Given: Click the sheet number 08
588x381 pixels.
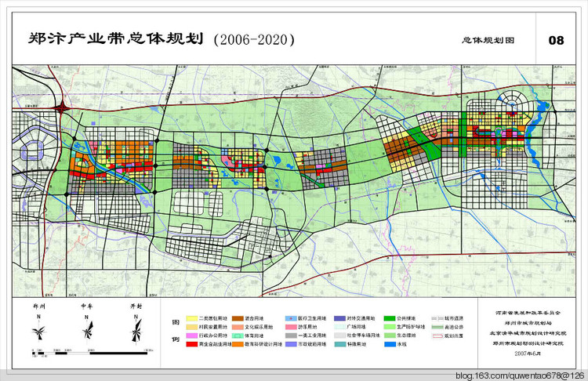Looking at the screenshot, I should tap(556, 40).
